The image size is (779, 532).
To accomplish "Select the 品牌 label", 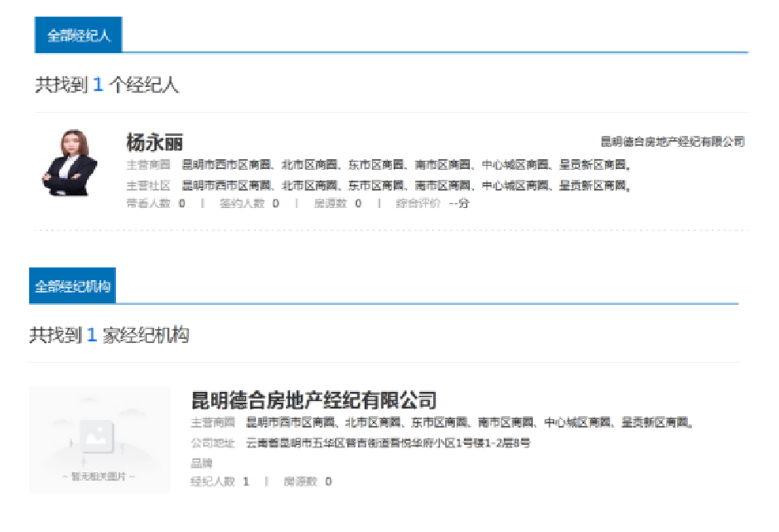I will (201, 462).
